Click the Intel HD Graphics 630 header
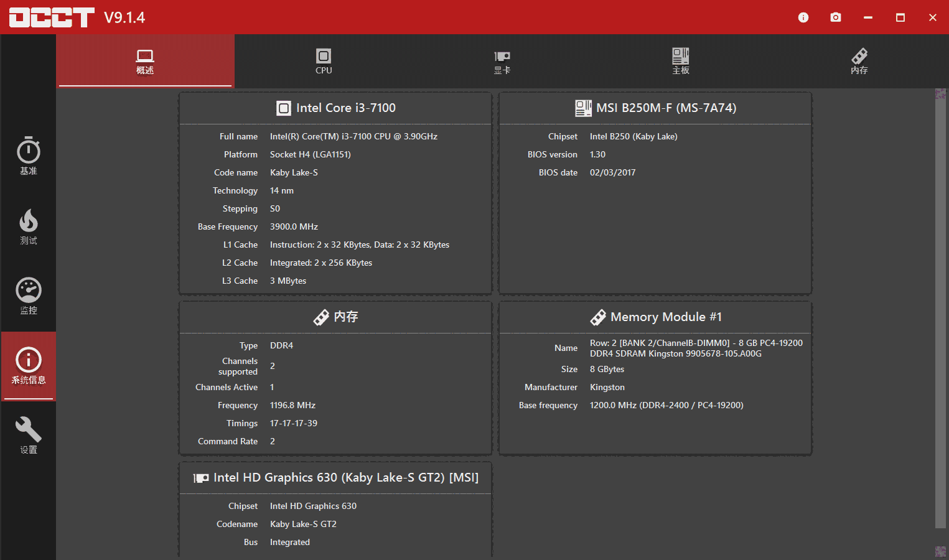Viewport: 949px width, 560px height. click(336, 478)
